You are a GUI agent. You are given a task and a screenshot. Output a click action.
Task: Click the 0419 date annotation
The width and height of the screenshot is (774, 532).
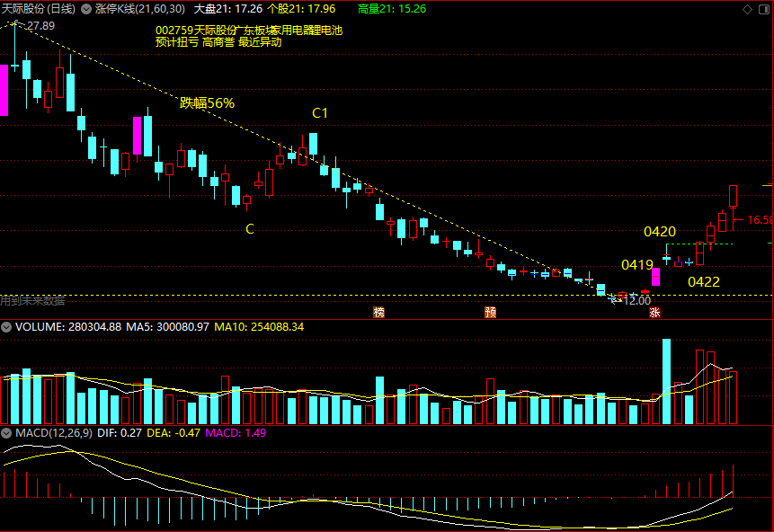click(637, 265)
